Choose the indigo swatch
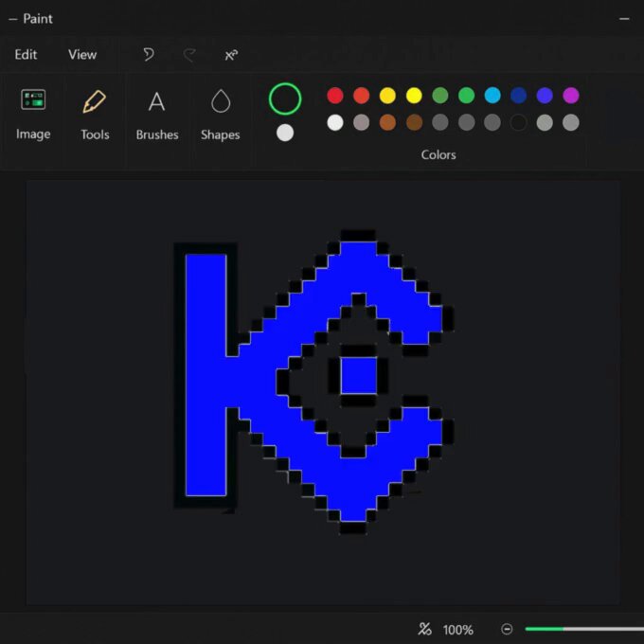 click(545, 96)
